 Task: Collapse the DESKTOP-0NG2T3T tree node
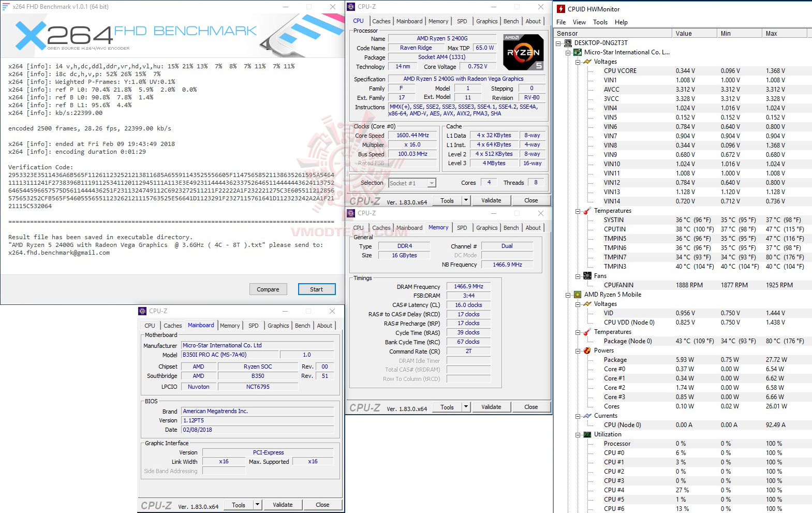pos(558,43)
